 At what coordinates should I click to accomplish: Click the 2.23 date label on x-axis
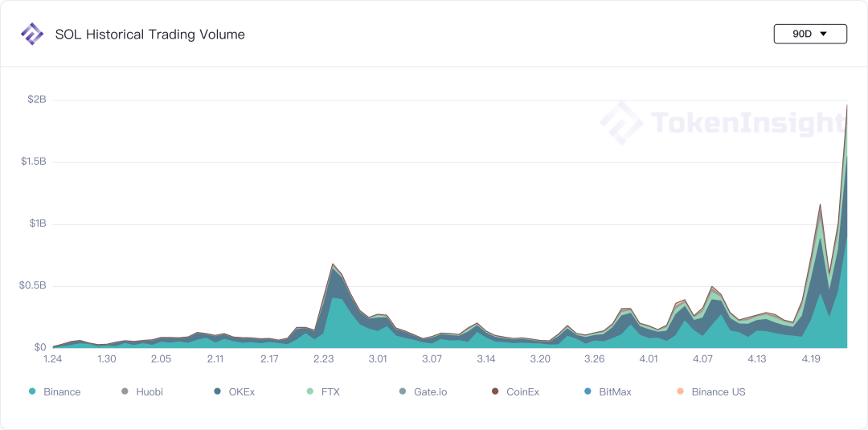324,359
